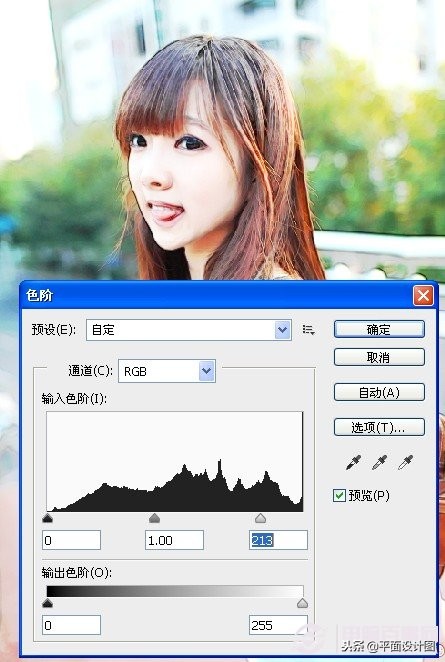The width and height of the screenshot is (445, 662).
Task: Click the output white slider handle
Action: [302, 603]
